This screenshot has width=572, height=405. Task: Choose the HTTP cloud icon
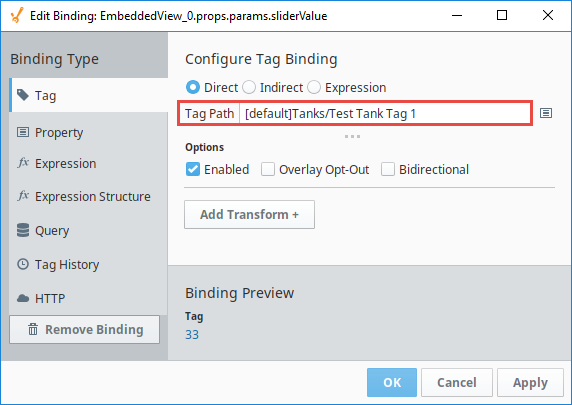point(23,298)
